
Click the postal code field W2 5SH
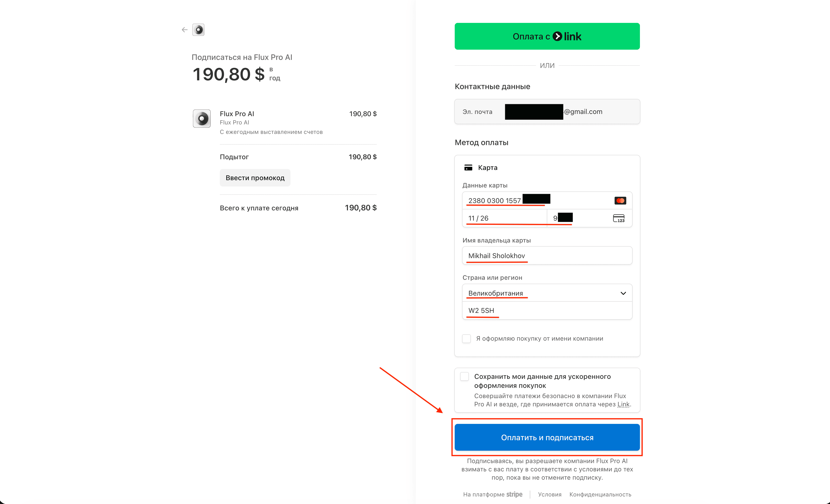547,310
